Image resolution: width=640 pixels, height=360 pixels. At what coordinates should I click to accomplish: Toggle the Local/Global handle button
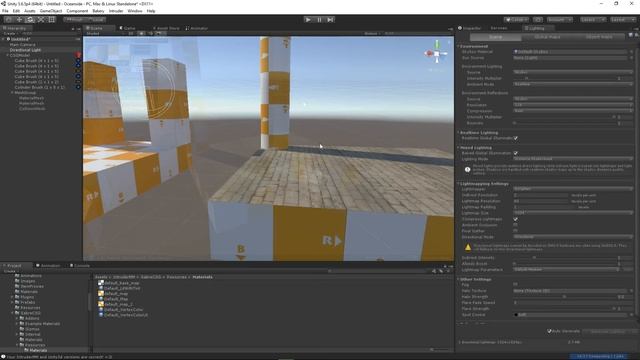(96, 20)
